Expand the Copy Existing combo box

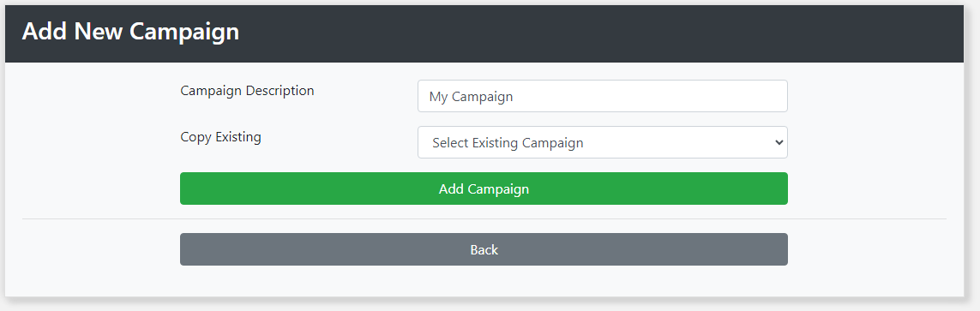(x=603, y=142)
